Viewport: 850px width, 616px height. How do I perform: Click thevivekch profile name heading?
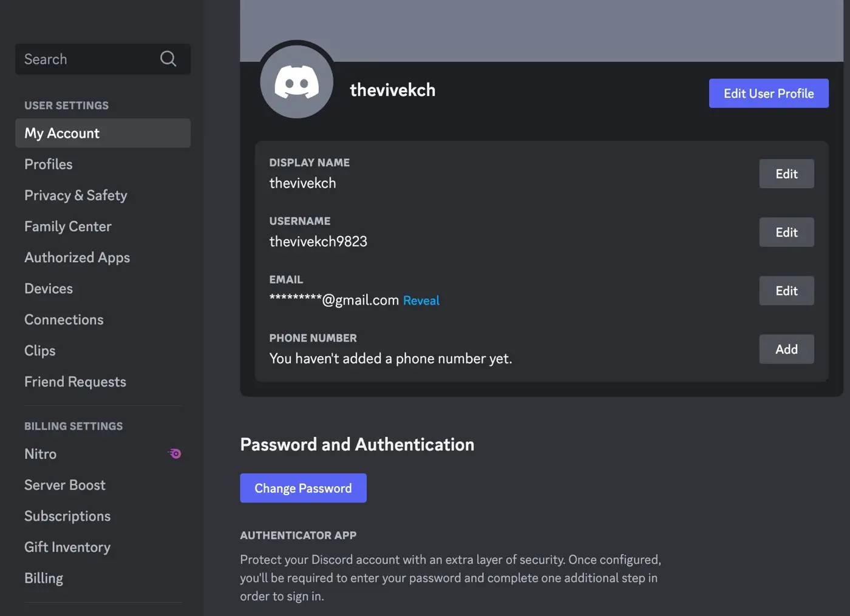pyautogui.click(x=393, y=90)
